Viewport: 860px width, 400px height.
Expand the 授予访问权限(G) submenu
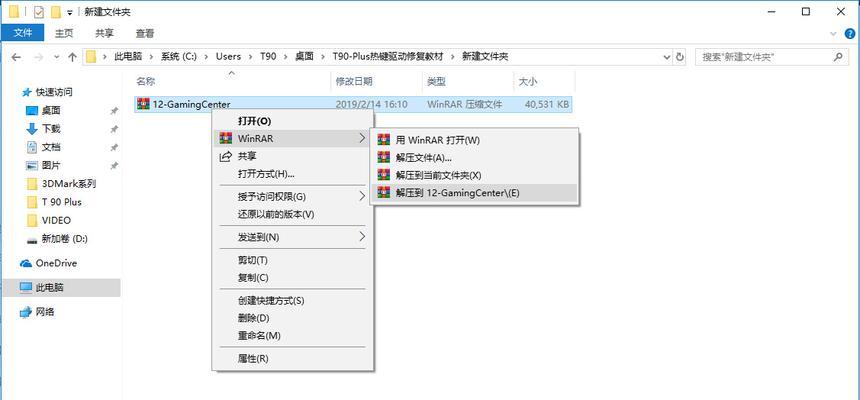[x=362, y=196]
